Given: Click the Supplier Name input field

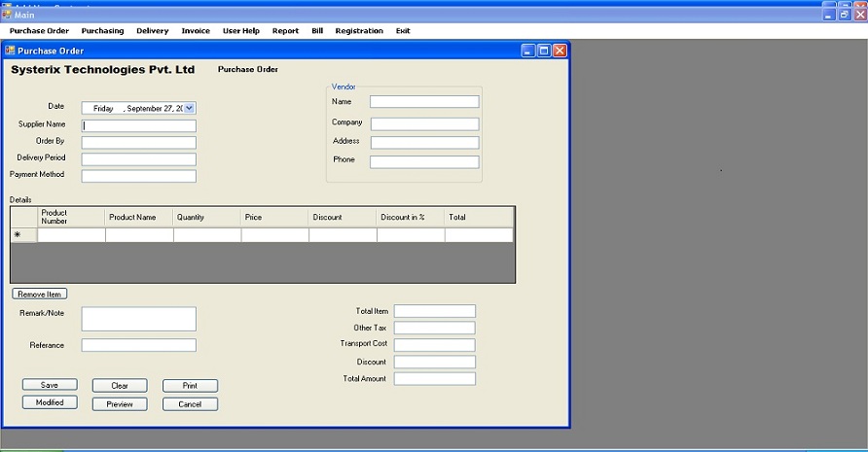Looking at the screenshot, I should click(138, 125).
